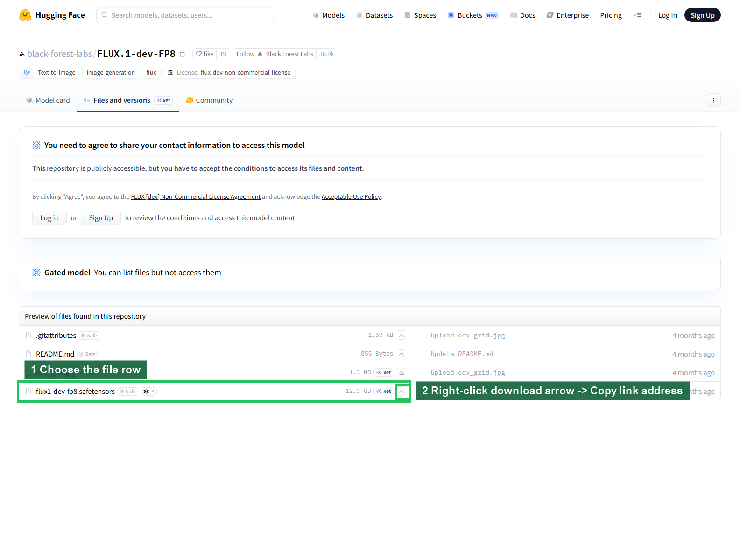747x560 pixels.
Task: Go to the Pricing page
Action: pyautogui.click(x=611, y=15)
